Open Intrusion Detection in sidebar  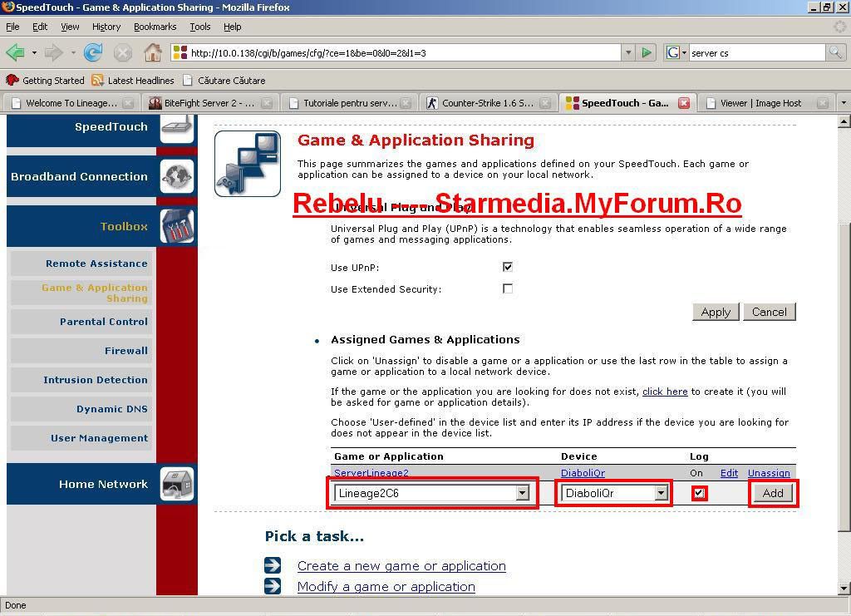(x=81, y=380)
